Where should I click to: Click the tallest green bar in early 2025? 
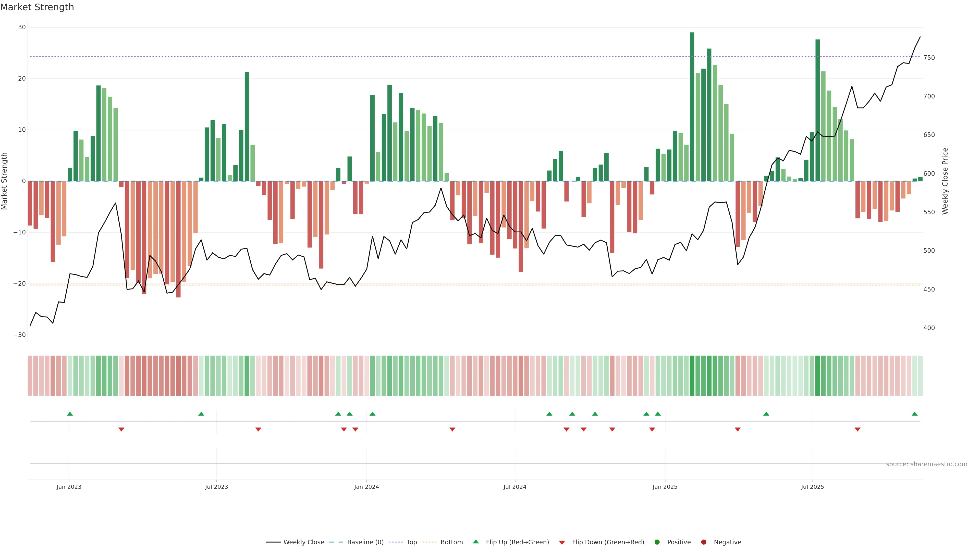(692, 106)
